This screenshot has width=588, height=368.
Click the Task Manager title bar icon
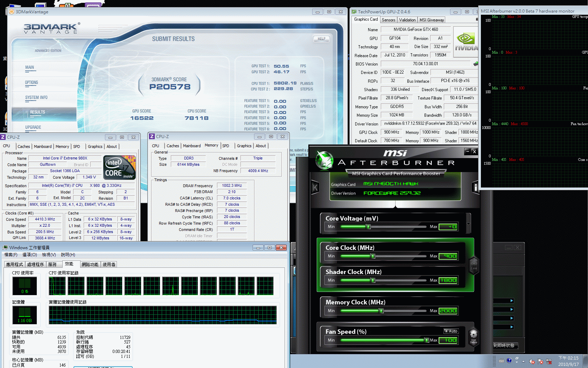tap(5, 247)
